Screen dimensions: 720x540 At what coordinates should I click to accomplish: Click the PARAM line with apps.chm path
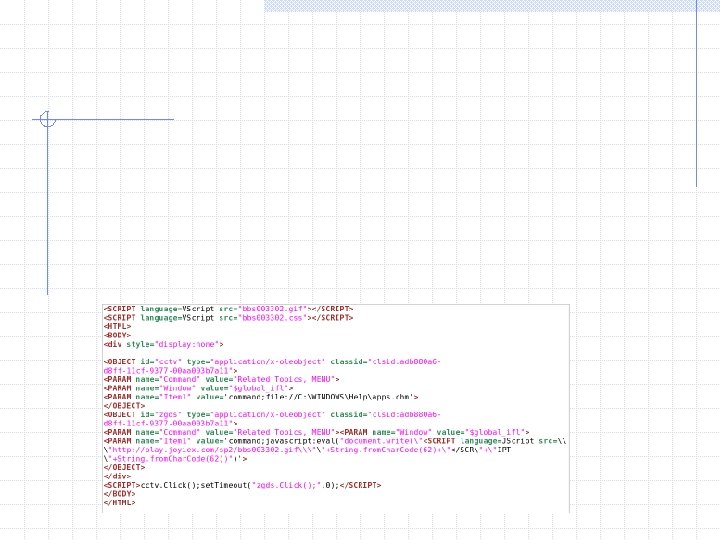261,397
